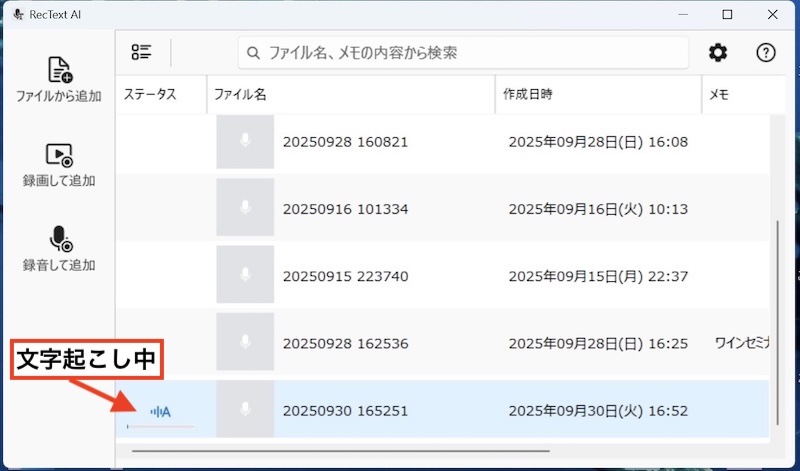Viewport: 800px width, 471px height.
Task: Click the transcribing status waveform icon
Action: (161, 411)
